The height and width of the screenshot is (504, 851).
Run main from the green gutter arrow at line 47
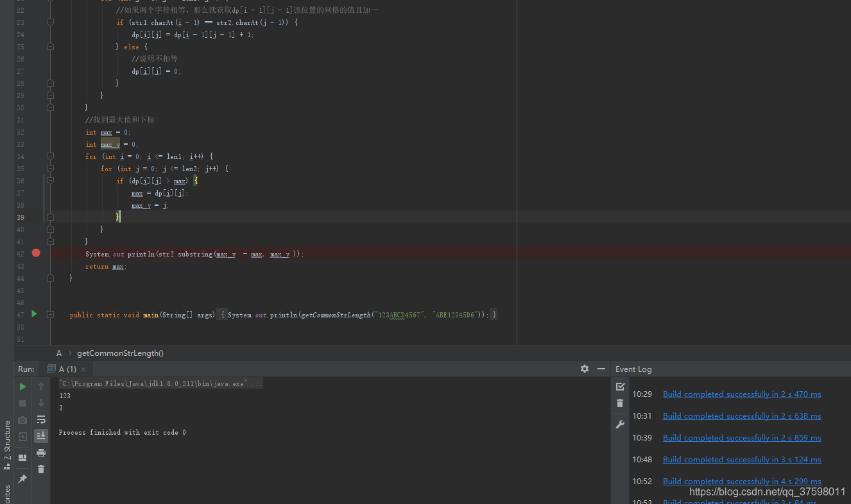point(35,314)
